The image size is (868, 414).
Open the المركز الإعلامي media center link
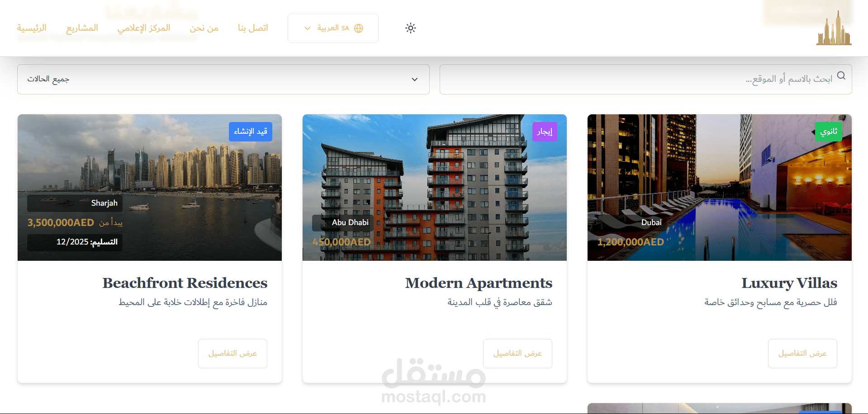[x=144, y=28]
